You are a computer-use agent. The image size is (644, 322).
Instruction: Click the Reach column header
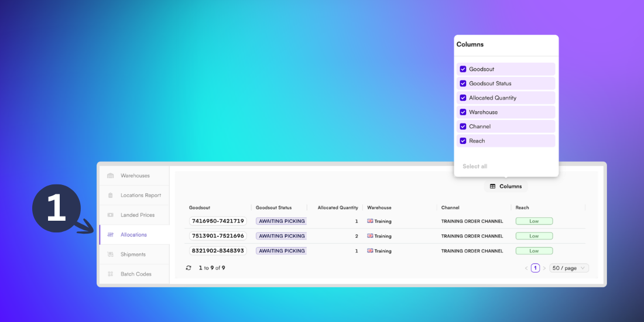coord(522,208)
